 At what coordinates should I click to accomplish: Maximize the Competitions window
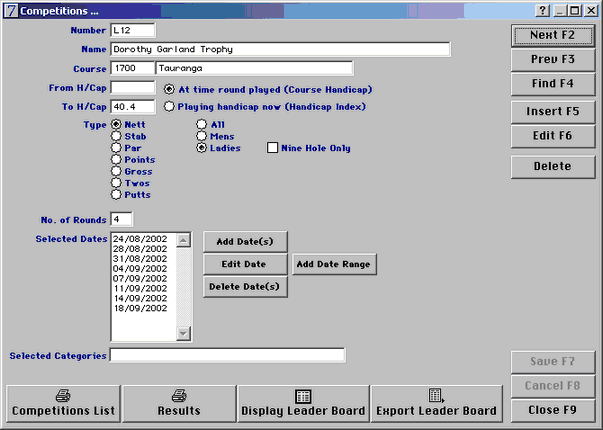pyautogui.click(x=575, y=10)
